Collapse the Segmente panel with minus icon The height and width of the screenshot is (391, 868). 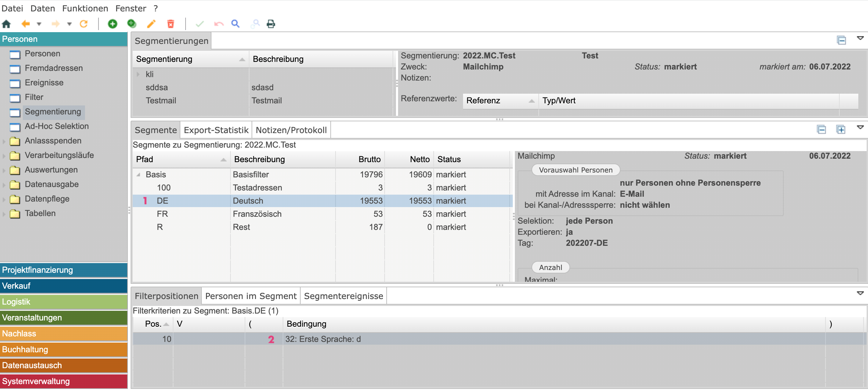point(821,130)
